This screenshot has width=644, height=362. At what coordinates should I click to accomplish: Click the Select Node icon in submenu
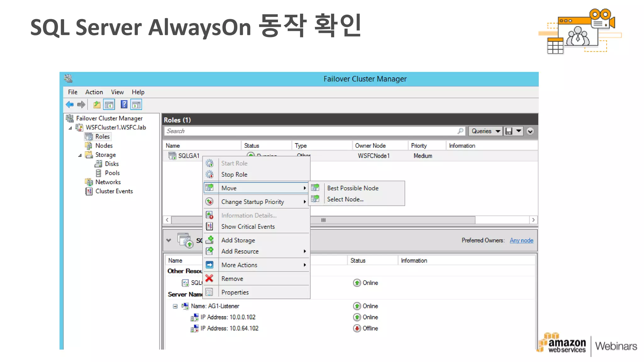(315, 199)
